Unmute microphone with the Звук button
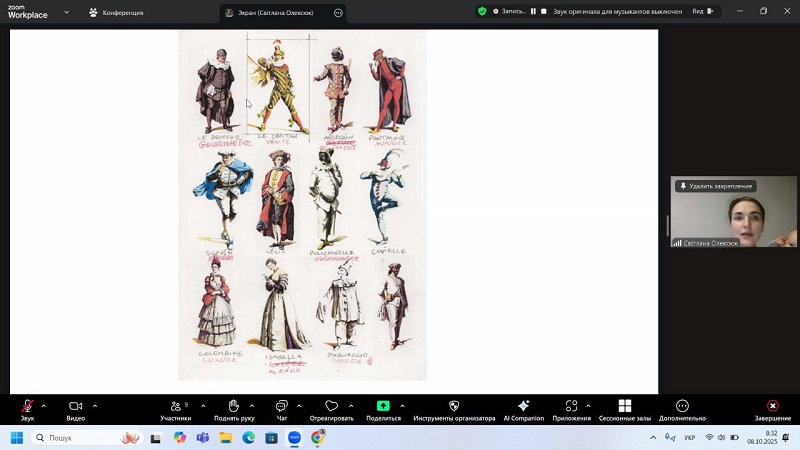The width and height of the screenshot is (800, 450). tap(27, 407)
